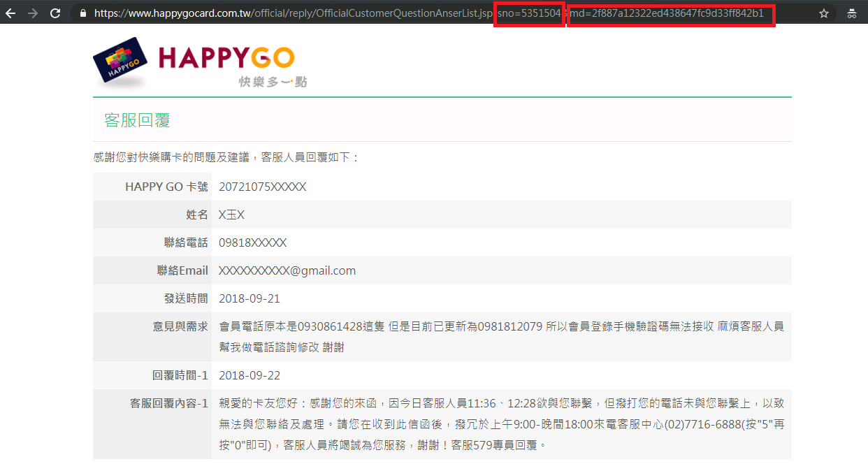Click the 姓名 label
Viewport: 868px width, 471px height.
(197, 215)
